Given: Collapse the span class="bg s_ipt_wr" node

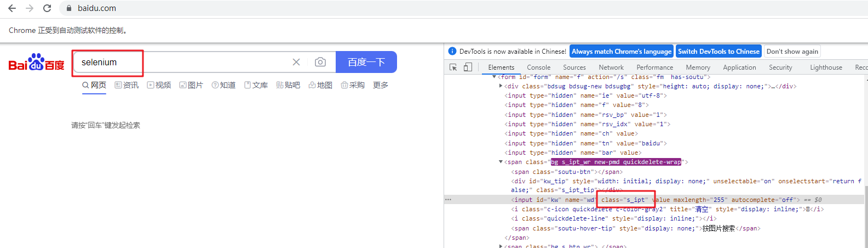Looking at the screenshot, I should click(x=501, y=162).
